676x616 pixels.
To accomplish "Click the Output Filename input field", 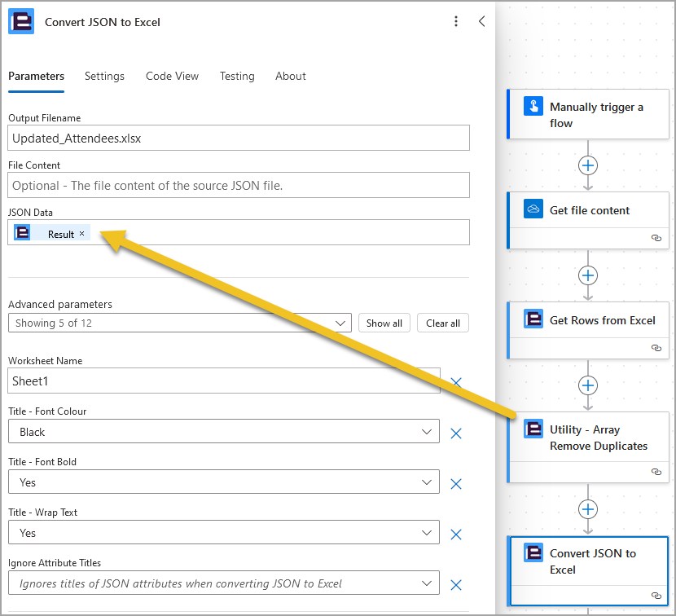I will pyautogui.click(x=239, y=138).
